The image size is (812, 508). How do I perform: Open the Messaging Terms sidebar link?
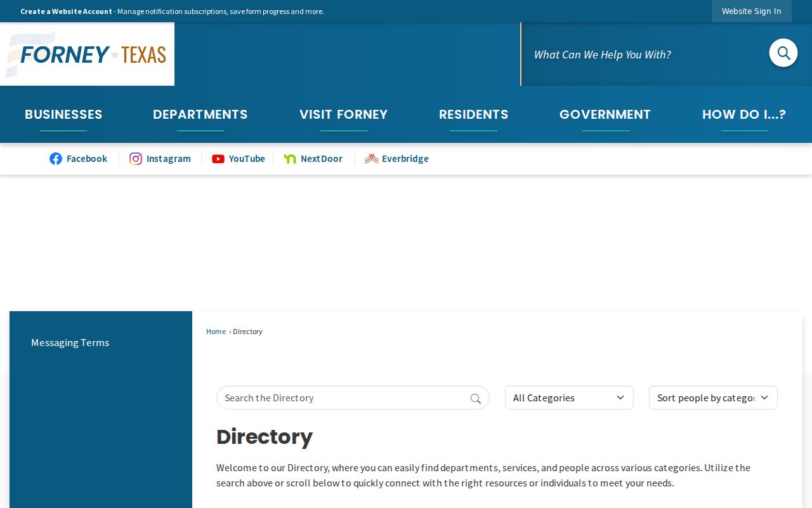pos(70,342)
